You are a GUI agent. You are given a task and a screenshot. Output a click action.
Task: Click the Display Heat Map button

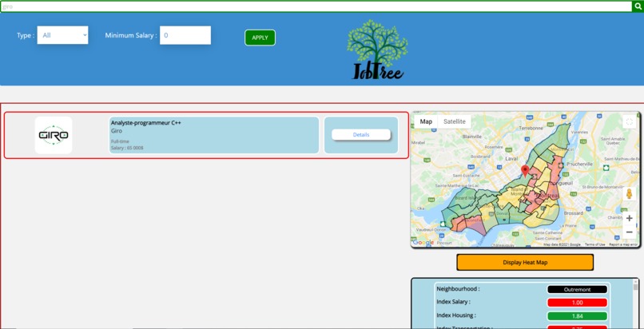[x=525, y=263]
